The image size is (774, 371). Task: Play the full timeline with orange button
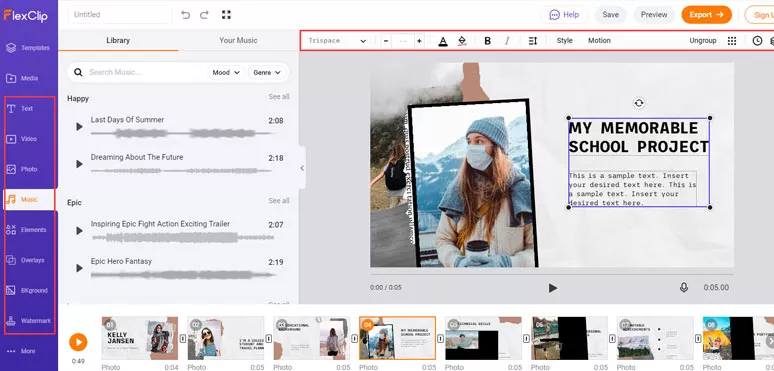pos(78,342)
